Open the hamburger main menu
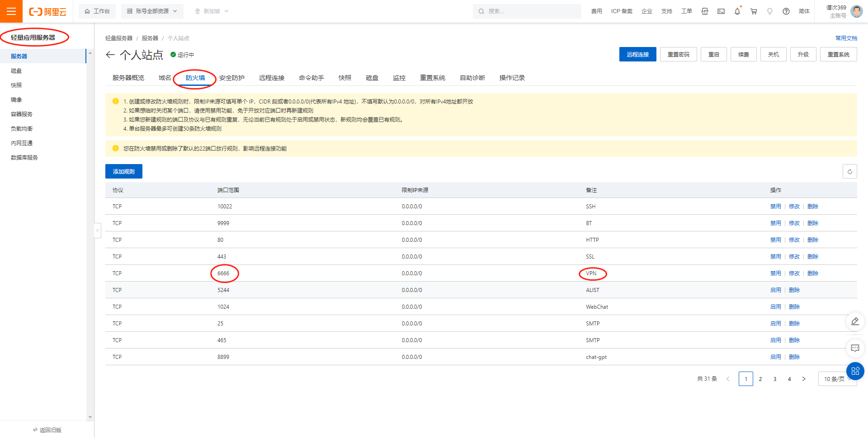Viewport: 868px width, 438px height. point(11,11)
